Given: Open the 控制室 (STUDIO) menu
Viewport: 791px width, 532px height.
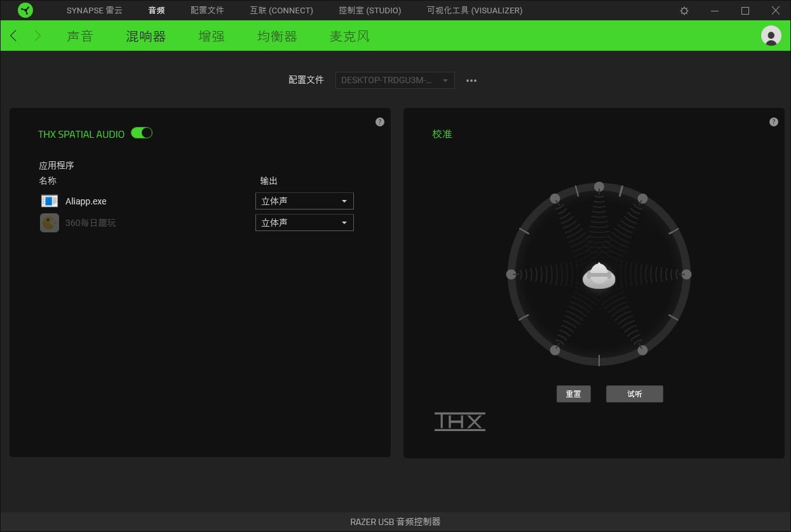Looking at the screenshot, I should (x=370, y=11).
